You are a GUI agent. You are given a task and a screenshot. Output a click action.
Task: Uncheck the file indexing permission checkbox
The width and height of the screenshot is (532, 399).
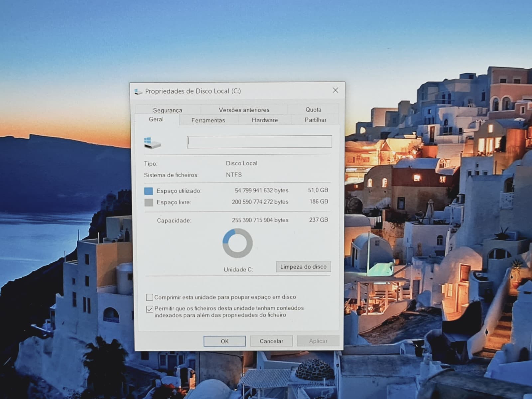[x=150, y=309]
